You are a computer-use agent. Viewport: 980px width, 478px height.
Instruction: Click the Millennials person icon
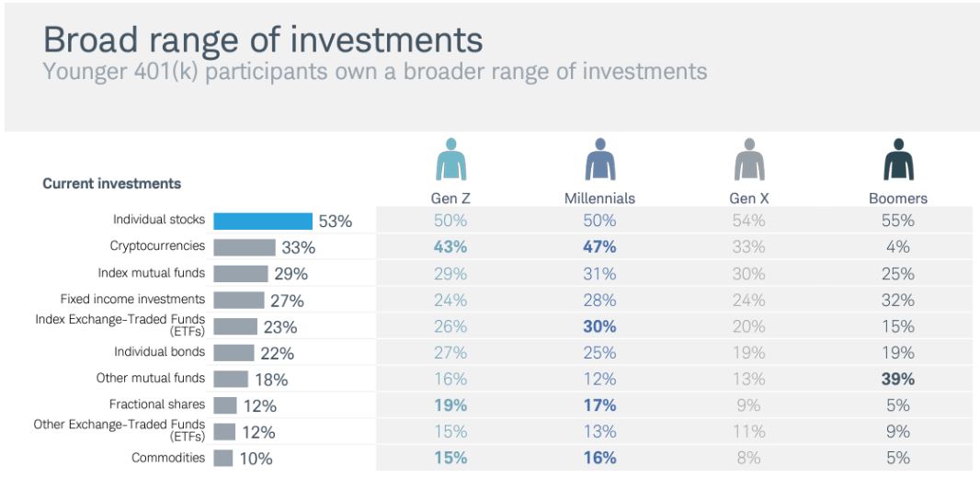pos(600,159)
